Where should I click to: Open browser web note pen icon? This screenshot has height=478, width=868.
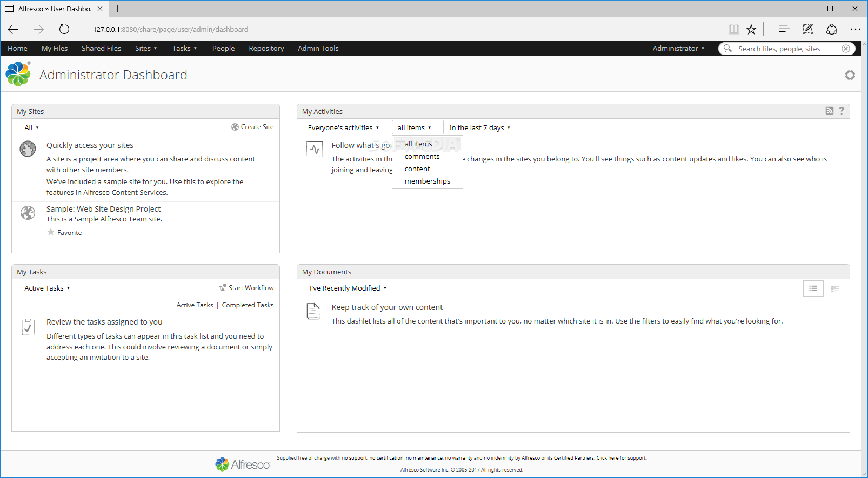(x=807, y=29)
